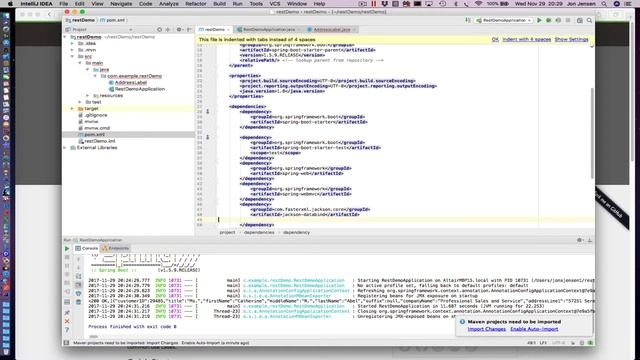
Task: Run RestDemoApplication with the green toolbar play button
Action: [539, 20]
